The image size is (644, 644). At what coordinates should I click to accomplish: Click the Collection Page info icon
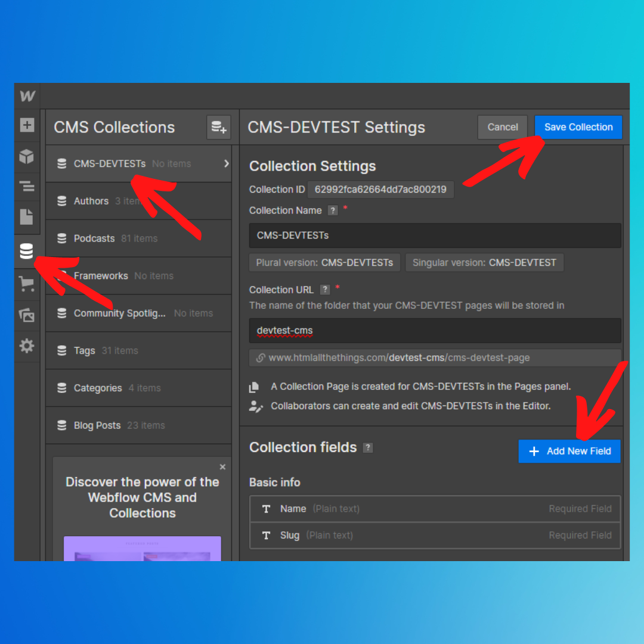click(x=254, y=387)
